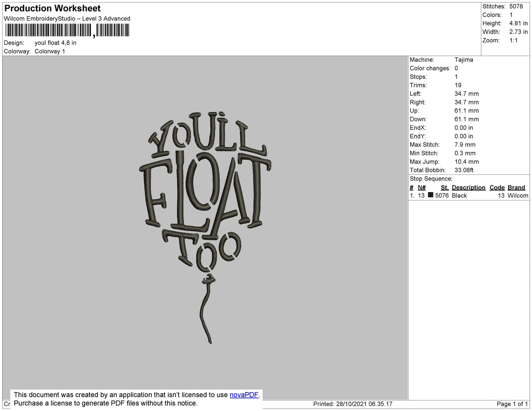Viewport: 532px width, 411px height.
Task: Select the Zoom value 1:1
Action: tap(514, 40)
